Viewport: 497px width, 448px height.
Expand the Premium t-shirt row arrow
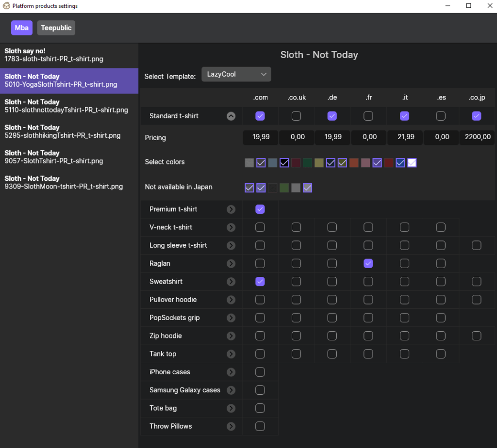coord(231,209)
